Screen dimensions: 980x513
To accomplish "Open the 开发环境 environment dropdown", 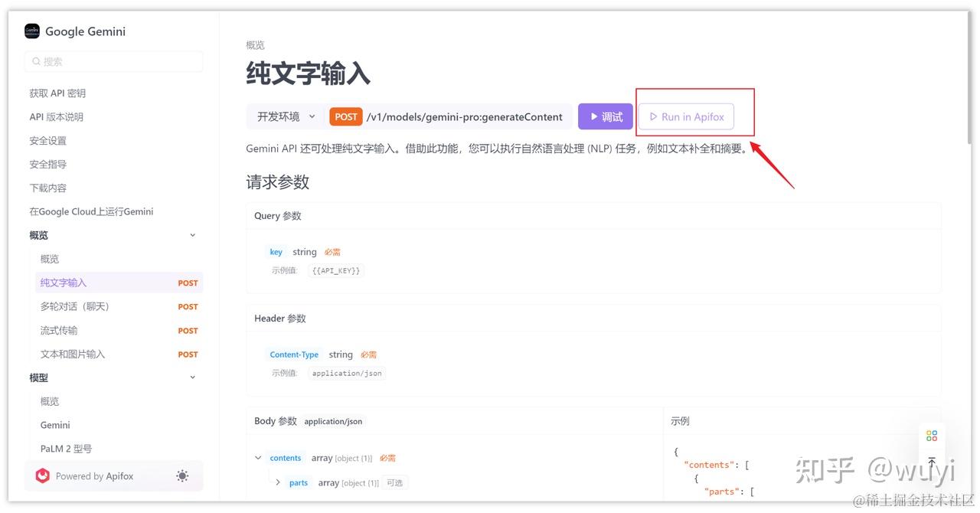I will tap(285, 116).
